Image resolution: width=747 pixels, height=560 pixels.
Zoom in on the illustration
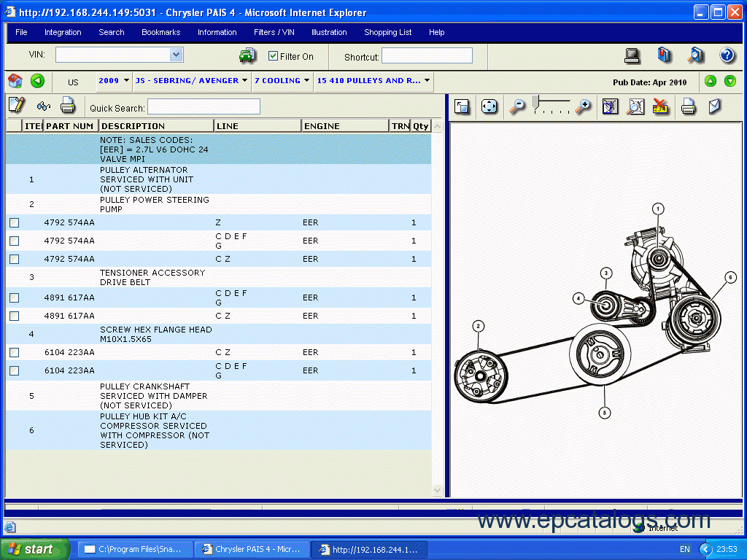coord(583,106)
